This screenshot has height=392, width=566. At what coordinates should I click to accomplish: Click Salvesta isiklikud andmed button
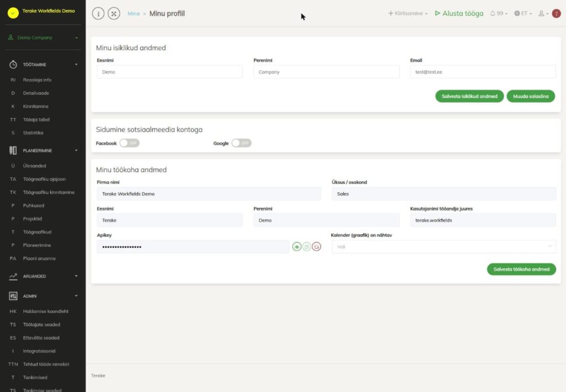pyautogui.click(x=469, y=96)
